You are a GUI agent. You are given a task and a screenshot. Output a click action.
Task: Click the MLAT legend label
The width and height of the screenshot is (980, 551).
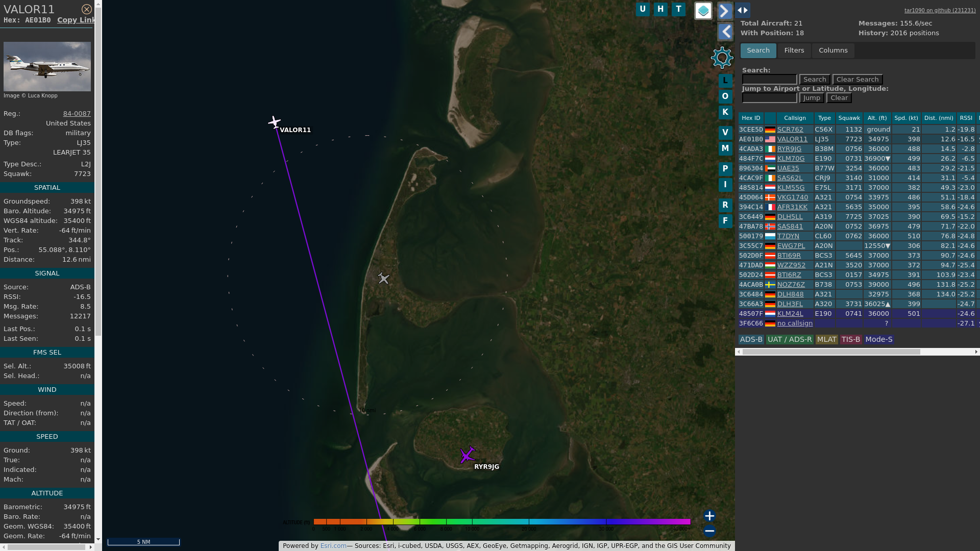coord(826,340)
